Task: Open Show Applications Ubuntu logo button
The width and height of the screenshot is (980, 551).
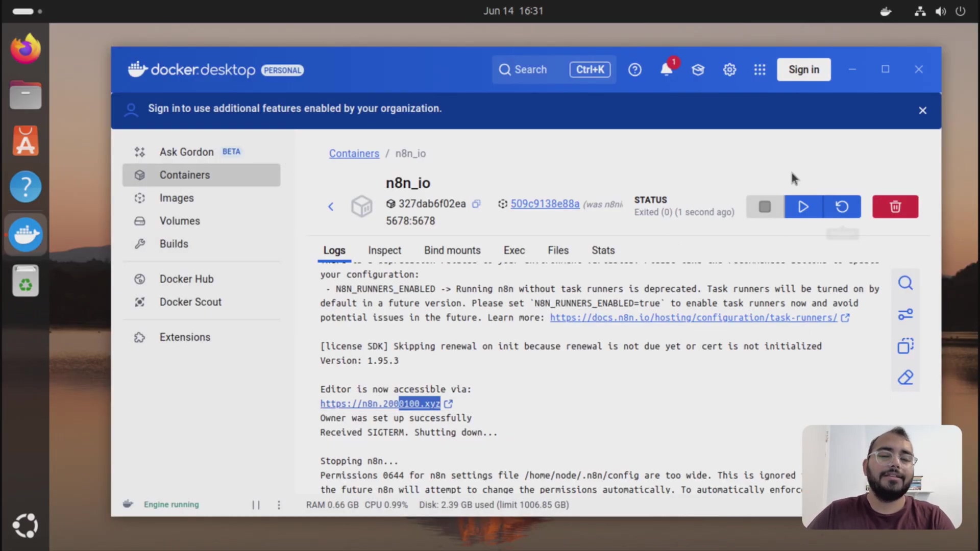Action: click(26, 525)
